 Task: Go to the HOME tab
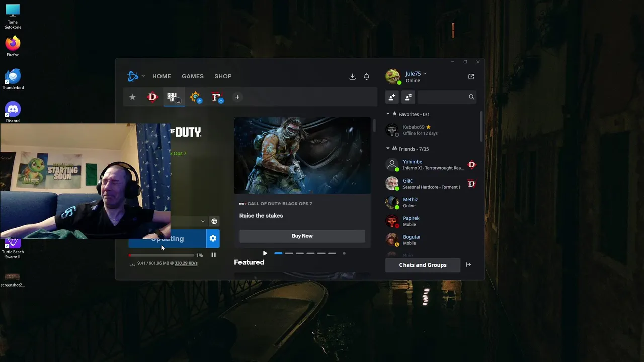pos(162,76)
